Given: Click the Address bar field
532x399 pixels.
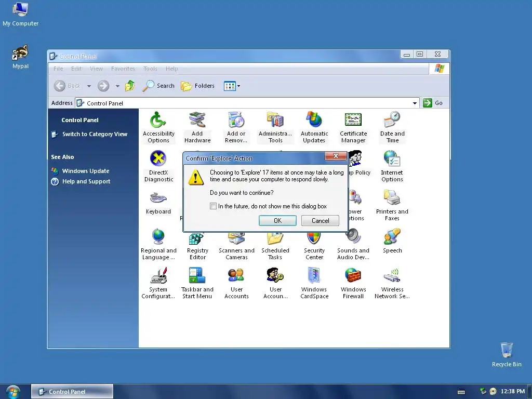Looking at the screenshot, I should (x=247, y=103).
